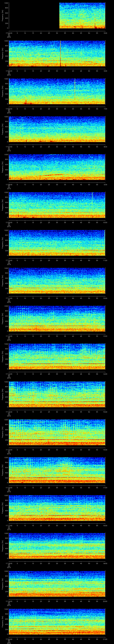The width and height of the screenshot is (114, 644).
Task: Select the 7:00 end time label
Action: [105, 109]
